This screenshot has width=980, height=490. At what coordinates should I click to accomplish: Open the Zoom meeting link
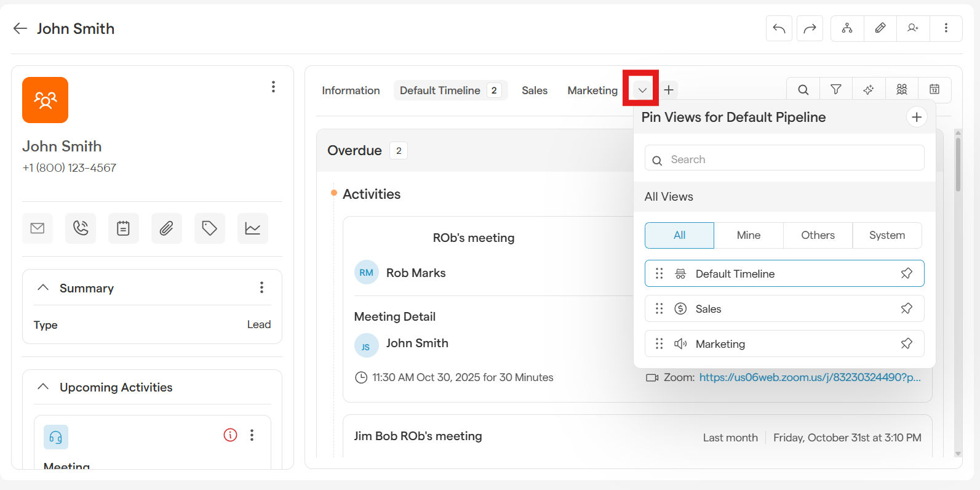(x=810, y=377)
